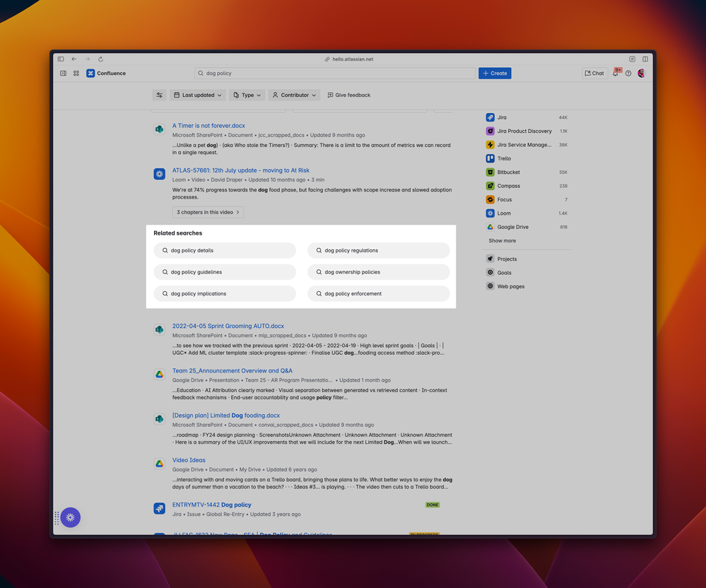Open ENTRYMTV-1442 Dog policy issue

[x=211, y=505]
